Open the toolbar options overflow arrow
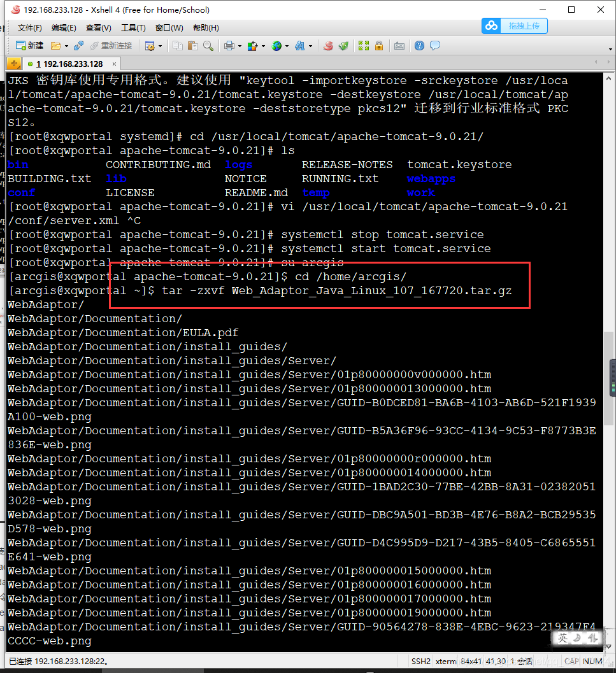This screenshot has width=616, height=673. click(x=610, y=49)
